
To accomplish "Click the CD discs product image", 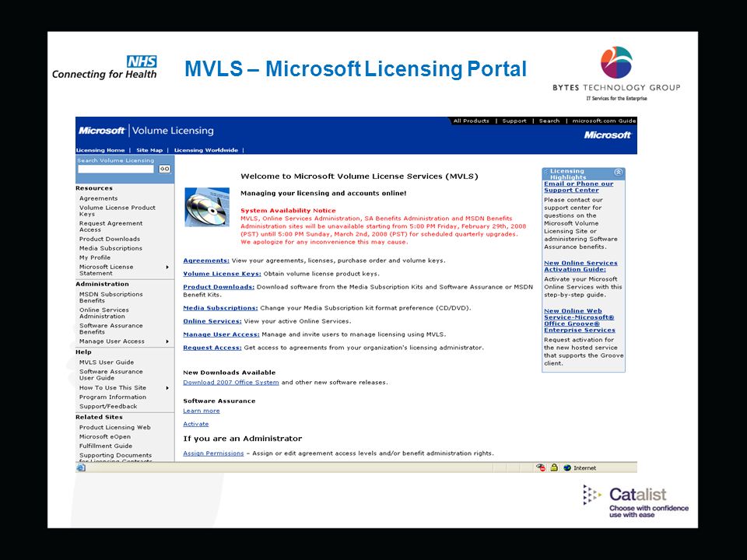I will pos(207,207).
